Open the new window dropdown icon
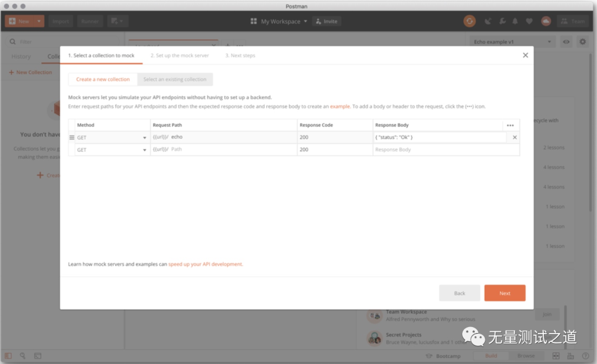 (x=117, y=22)
